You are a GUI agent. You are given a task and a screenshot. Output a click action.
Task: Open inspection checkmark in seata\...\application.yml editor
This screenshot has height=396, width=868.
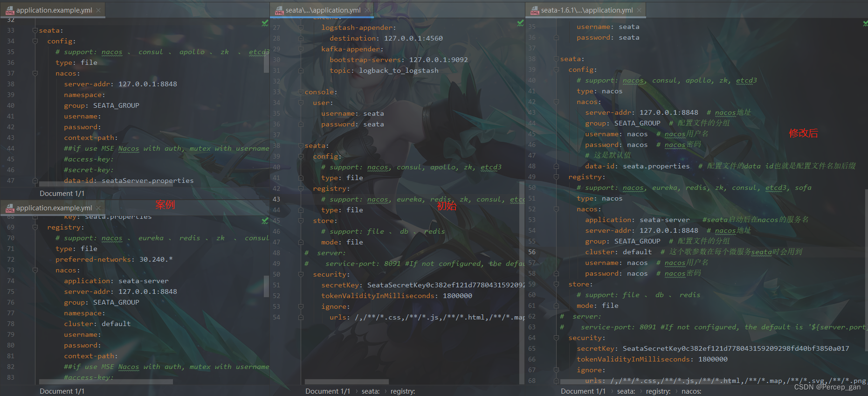(520, 23)
